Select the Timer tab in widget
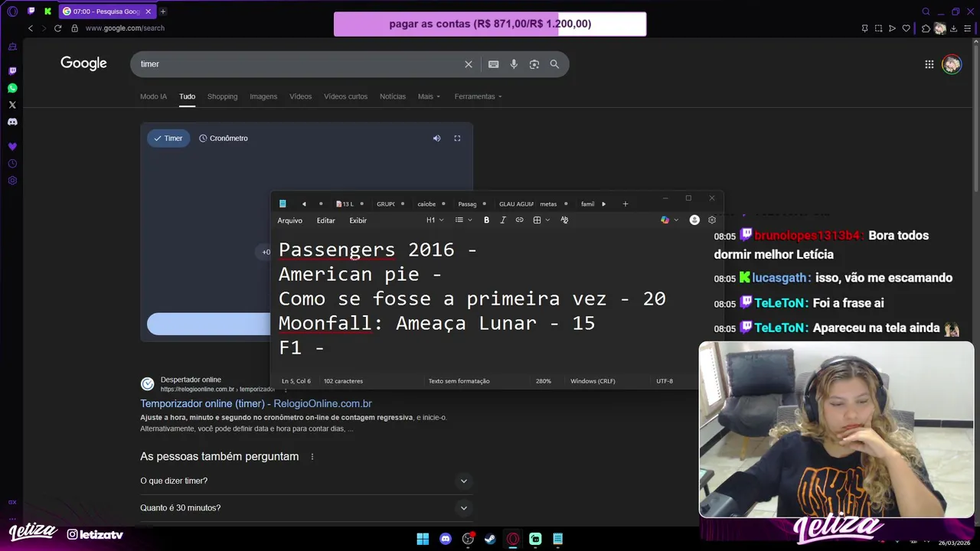The image size is (980, 551). tap(168, 139)
